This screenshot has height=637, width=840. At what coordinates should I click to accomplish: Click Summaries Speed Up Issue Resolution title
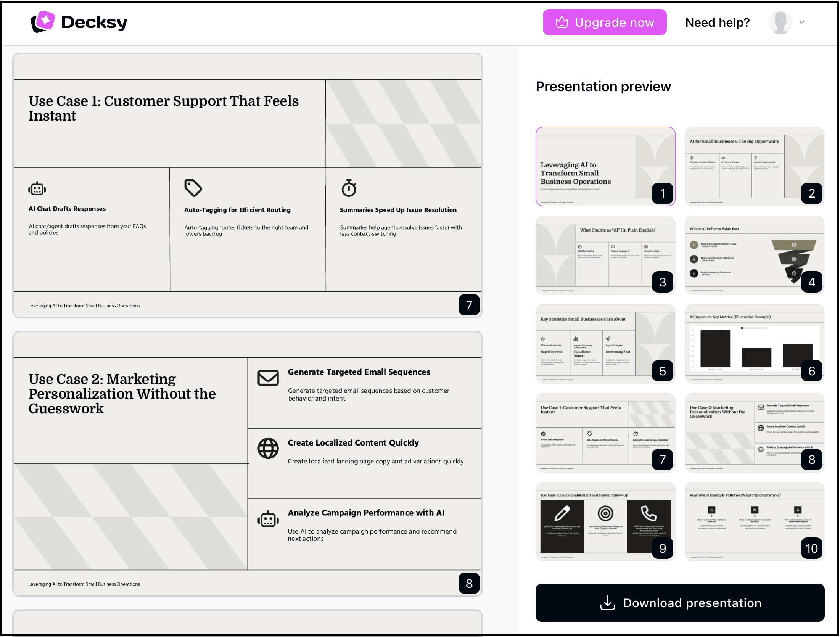(x=398, y=210)
